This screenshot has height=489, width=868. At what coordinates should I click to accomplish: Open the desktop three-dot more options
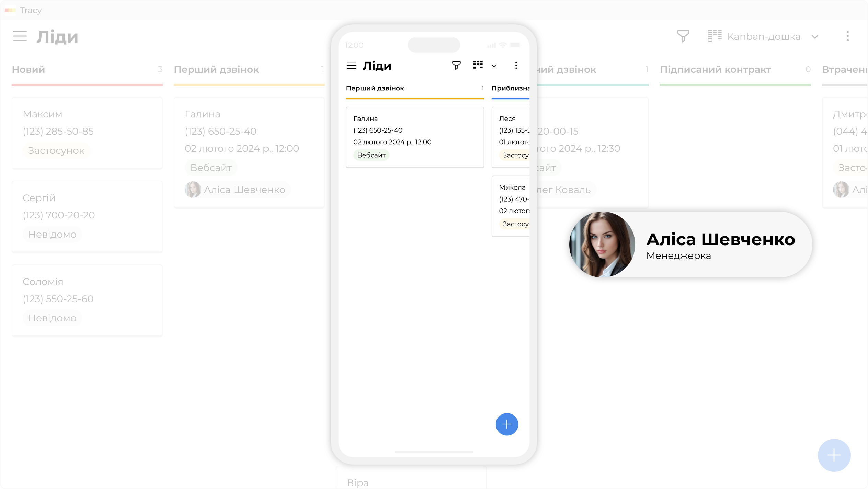coord(847,36)
